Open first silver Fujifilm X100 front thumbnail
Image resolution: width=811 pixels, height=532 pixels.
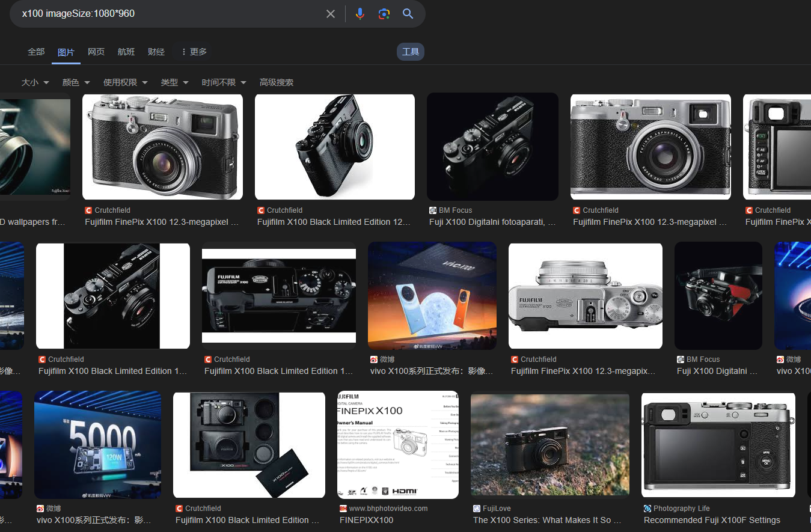[x=162, y=147]
